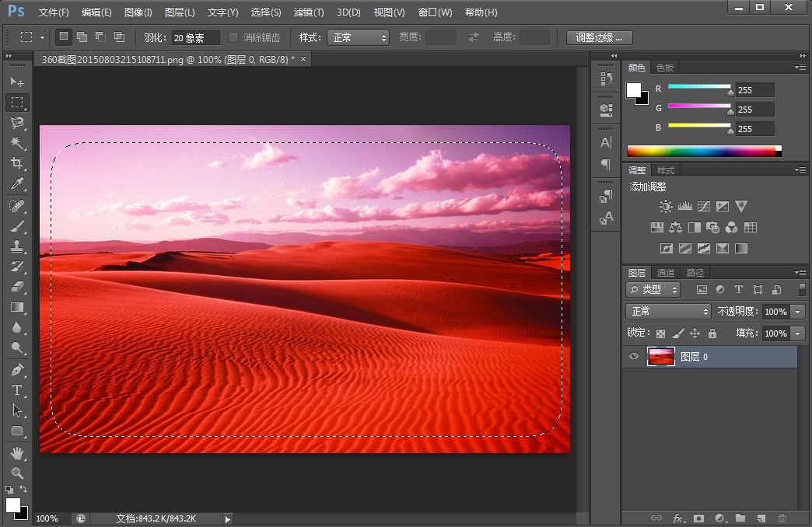Open the layer blend mode dropdown
This screenshot has width=812, height=527.
668,311
